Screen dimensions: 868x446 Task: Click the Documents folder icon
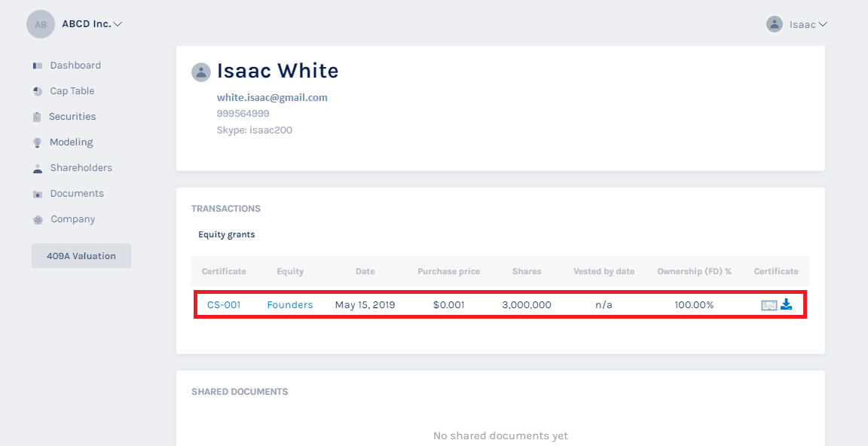38,194
